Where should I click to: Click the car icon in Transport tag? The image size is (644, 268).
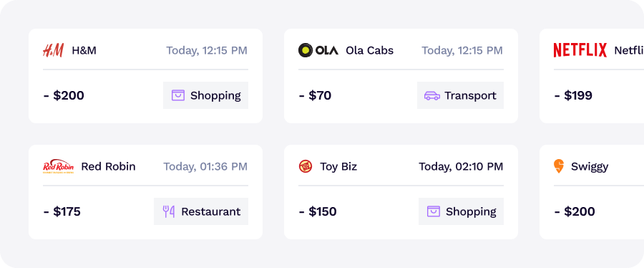click(x=432, y=96)
